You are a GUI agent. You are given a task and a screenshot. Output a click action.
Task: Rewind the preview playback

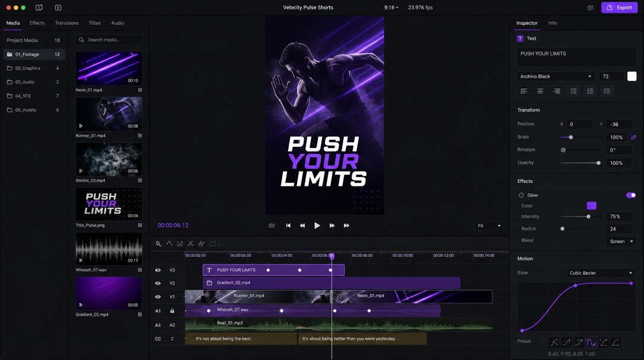pyautogui.click(x=302, y=226)
